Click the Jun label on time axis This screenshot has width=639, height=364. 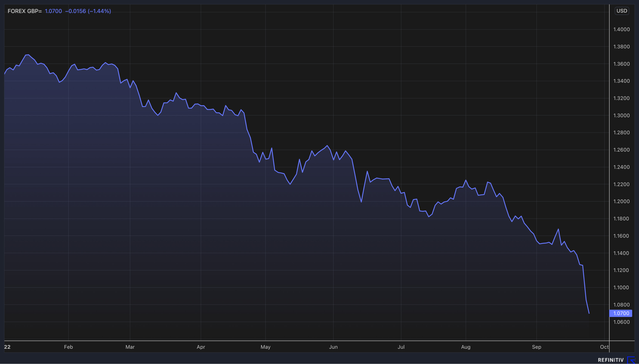tap(333, 347)
